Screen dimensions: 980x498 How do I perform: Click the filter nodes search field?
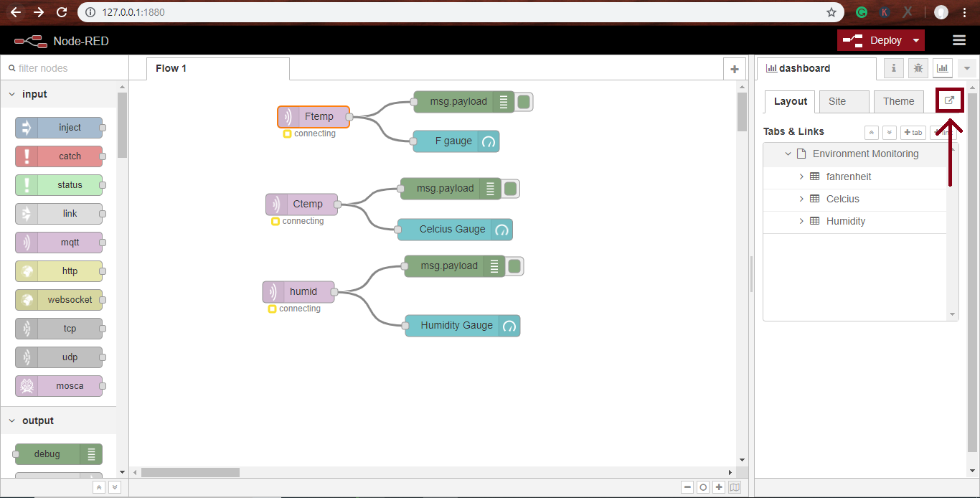click(65, 68)
